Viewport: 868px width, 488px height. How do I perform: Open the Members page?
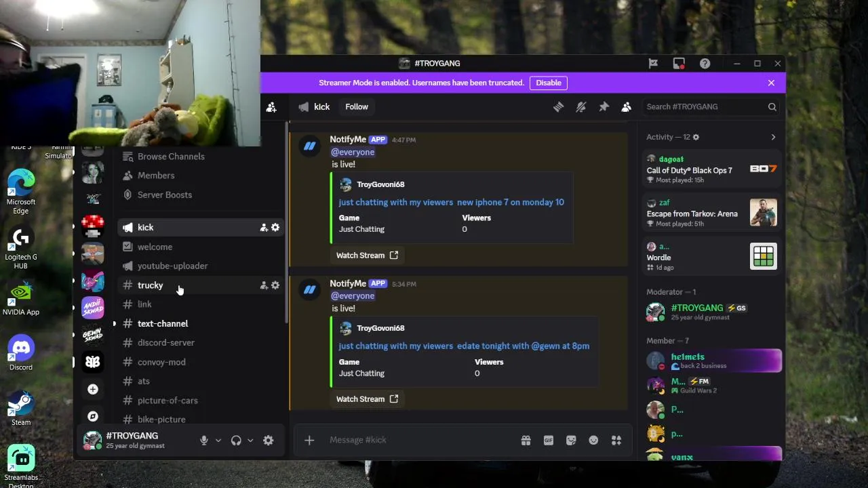pyautogui.click(x=199, y=176)
